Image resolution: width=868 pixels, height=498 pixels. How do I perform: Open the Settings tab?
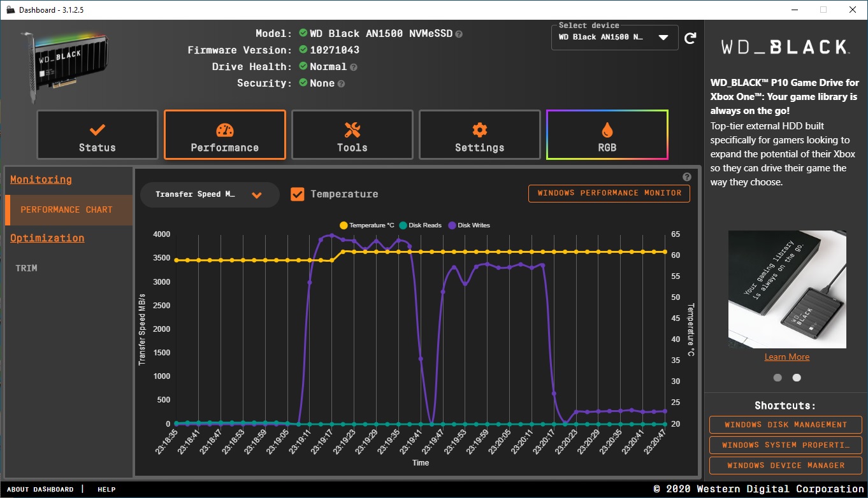[480, 134]
